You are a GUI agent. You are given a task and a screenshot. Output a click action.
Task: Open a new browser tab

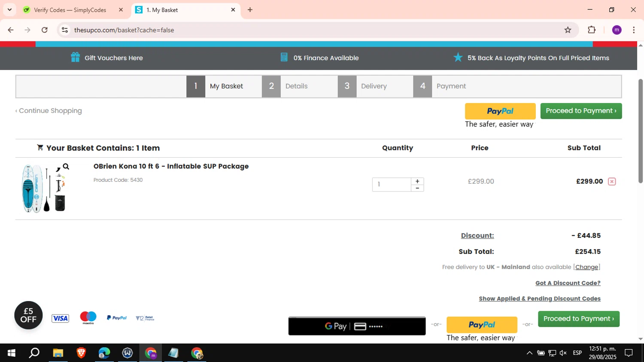[250, 9]
